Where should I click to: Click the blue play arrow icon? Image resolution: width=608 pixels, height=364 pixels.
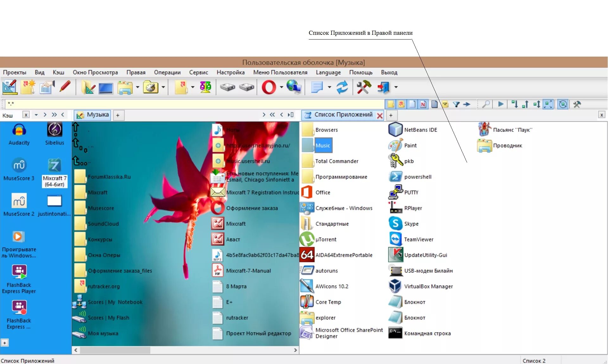(501, 104)
